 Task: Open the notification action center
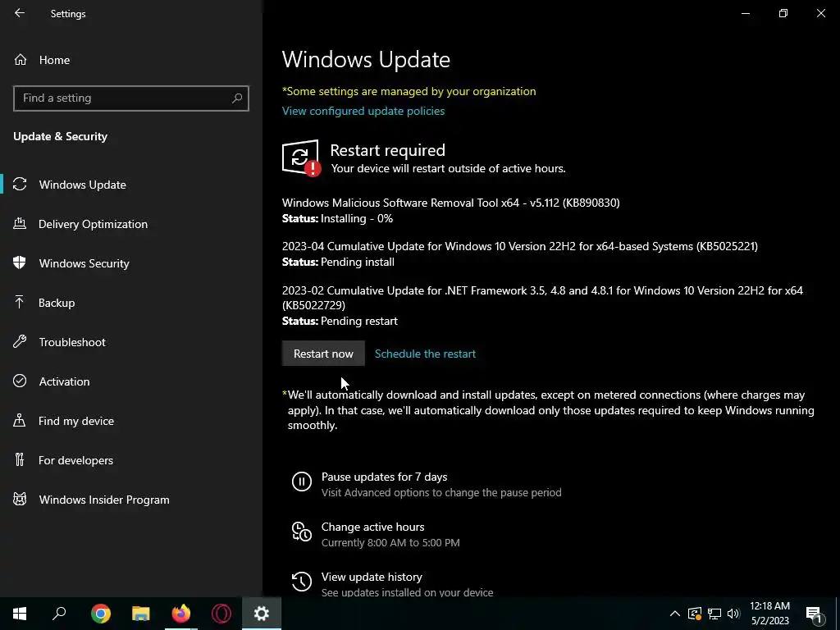coord(814,614)
